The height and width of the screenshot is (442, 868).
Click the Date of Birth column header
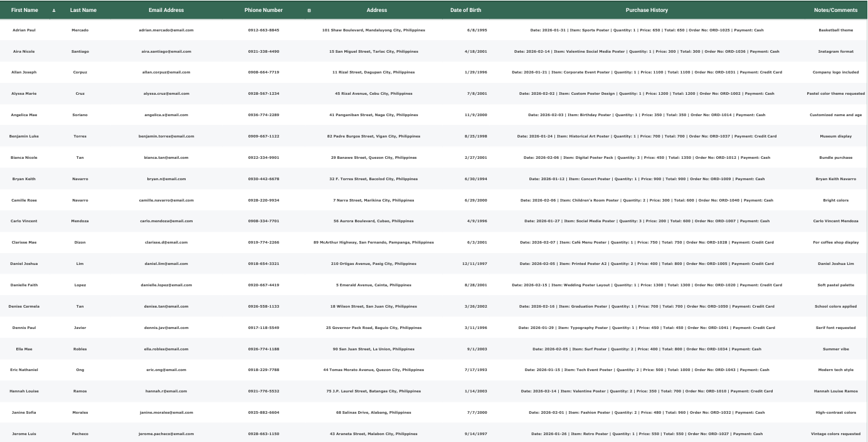point(466,10)
